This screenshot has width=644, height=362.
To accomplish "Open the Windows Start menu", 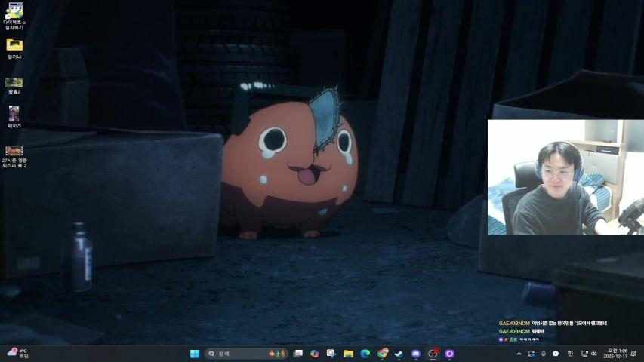I will click(x=195, y=354).
